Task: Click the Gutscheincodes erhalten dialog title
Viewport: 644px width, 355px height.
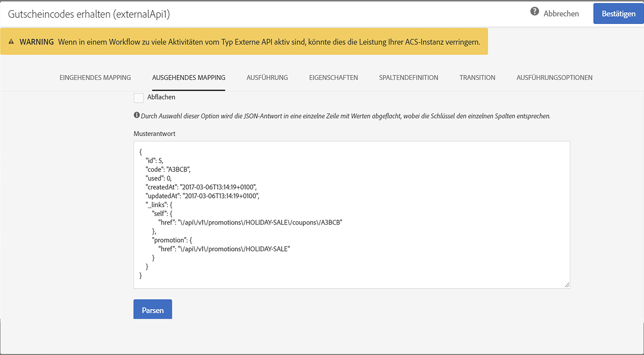Action: point(89,14)
